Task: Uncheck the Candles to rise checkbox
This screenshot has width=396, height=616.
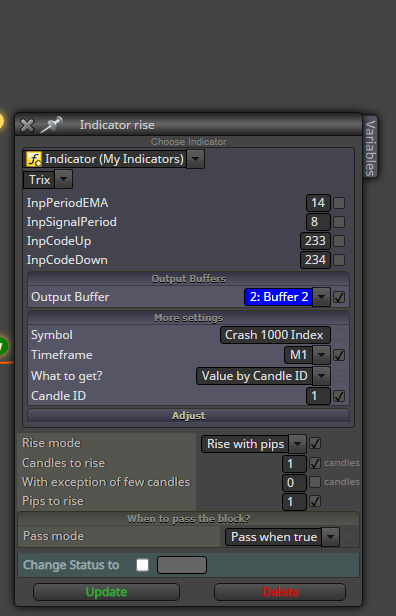Action: [315, 463]
